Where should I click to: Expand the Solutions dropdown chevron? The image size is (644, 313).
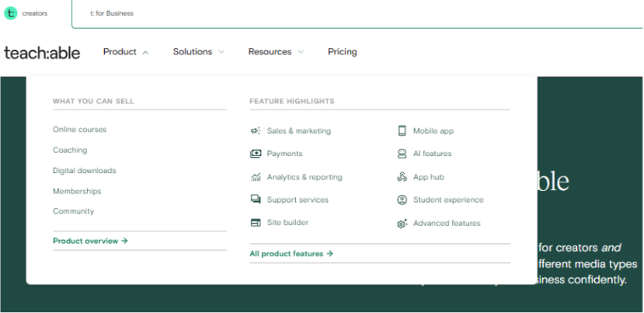pos(221,52)
